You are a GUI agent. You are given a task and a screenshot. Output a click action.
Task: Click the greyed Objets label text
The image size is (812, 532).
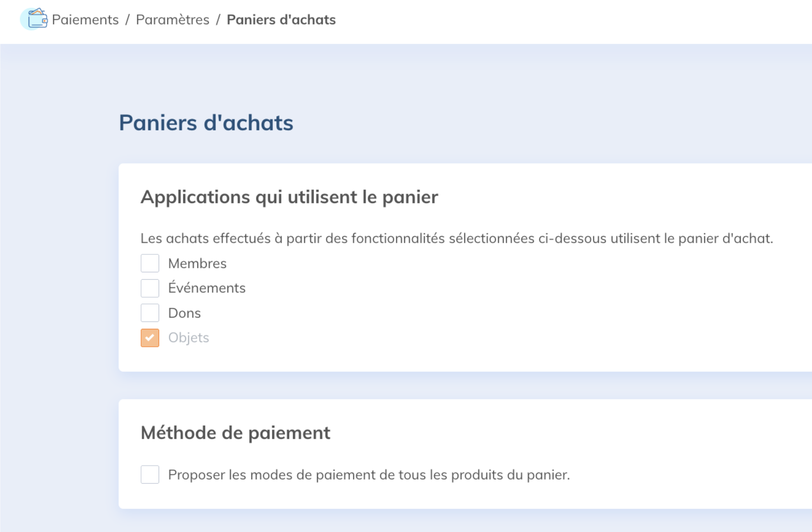tap(189, 338)
